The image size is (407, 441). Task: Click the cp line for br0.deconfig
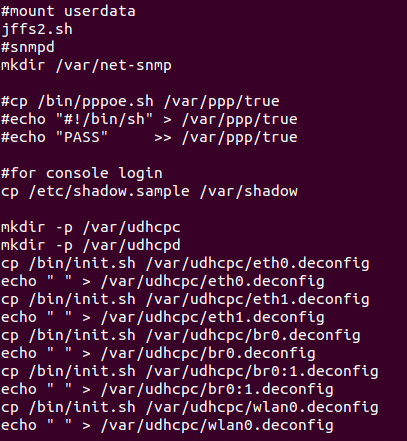click(x=181, y=335)
